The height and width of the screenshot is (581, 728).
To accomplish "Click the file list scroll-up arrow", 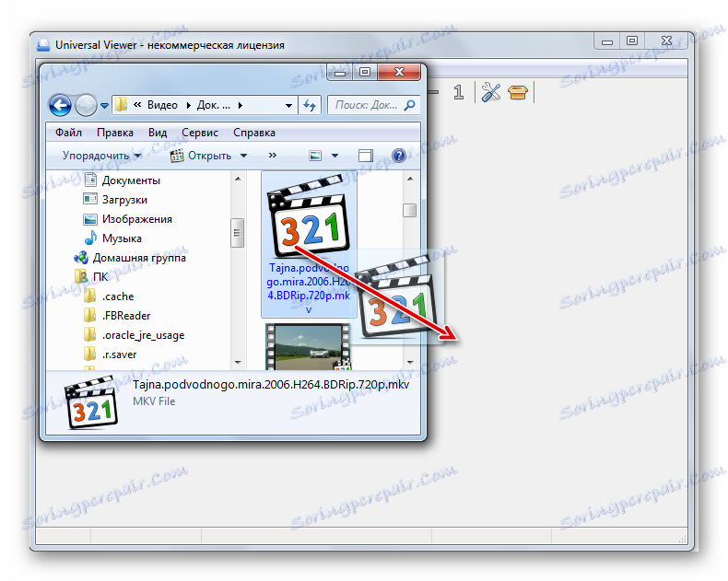I will (410, 179).
